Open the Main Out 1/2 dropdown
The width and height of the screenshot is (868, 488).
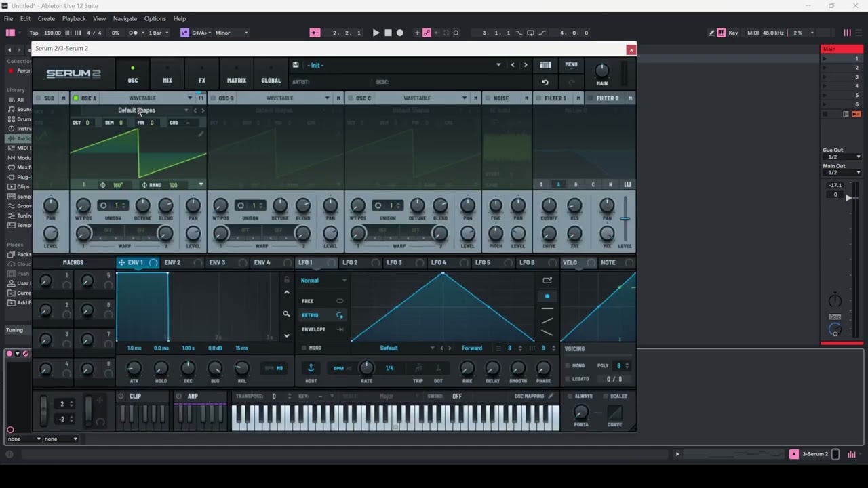[843, 172]
